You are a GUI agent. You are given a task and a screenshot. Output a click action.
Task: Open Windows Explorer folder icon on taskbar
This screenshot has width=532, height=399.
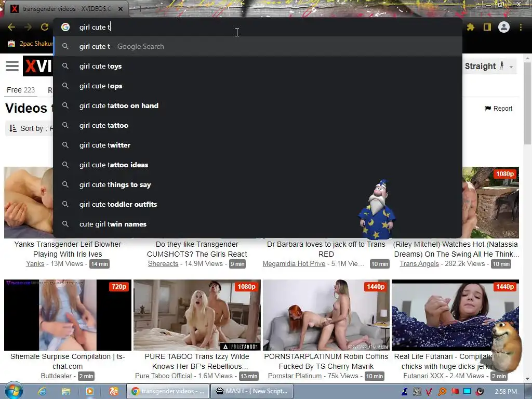point(66,391)
